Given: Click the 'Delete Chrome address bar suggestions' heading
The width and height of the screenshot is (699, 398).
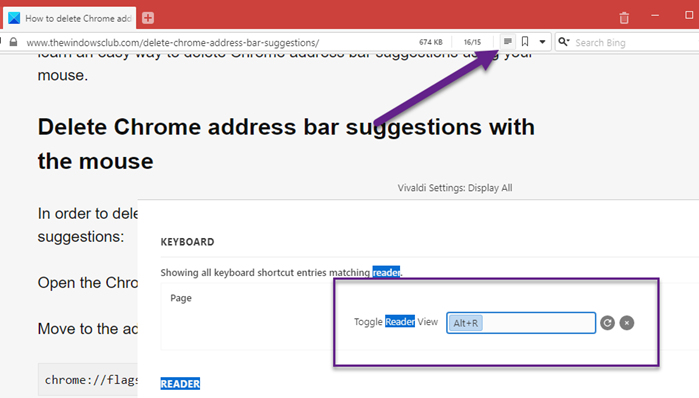Looking at the screenshot, I should click(x=286, y=144).
